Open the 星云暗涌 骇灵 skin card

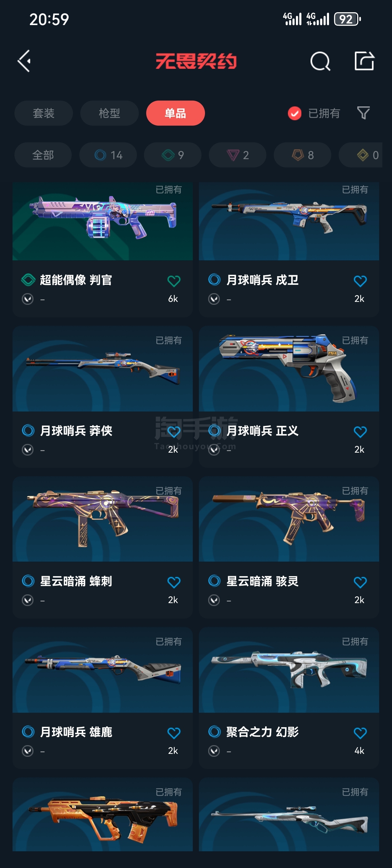pyautogui.click(x=289, y=547)
